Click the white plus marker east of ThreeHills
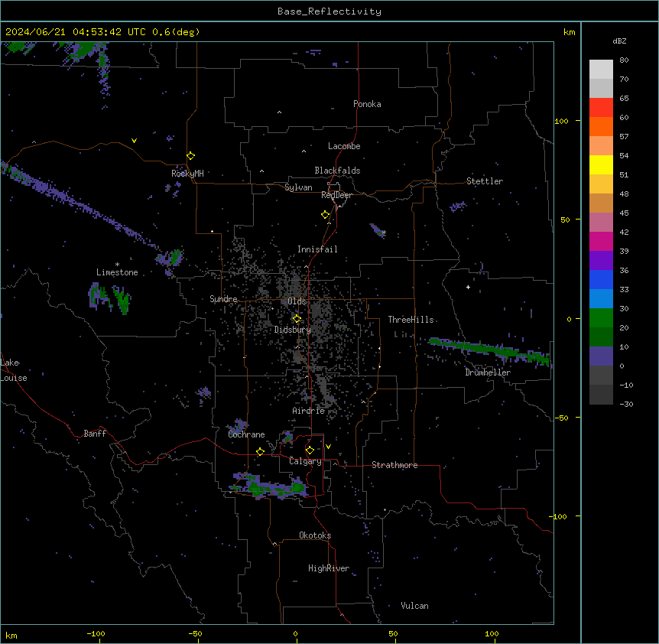The image size is (659, 644). pyautogui.click(x=468, y=287)
